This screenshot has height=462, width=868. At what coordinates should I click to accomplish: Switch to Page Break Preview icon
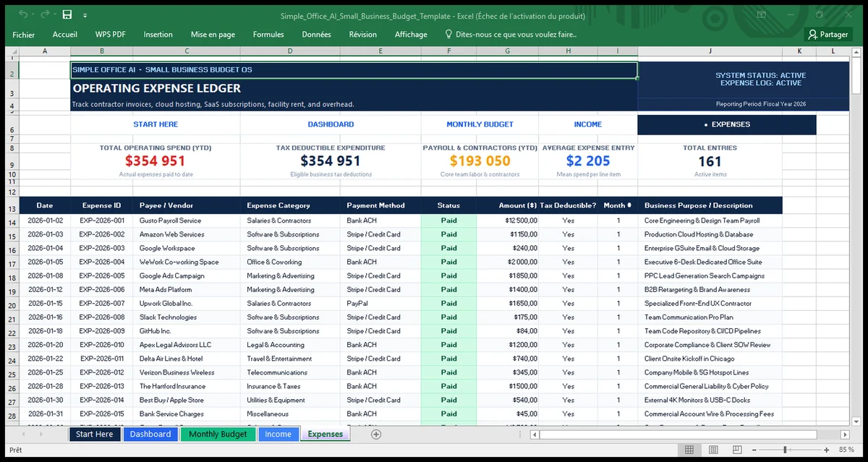point(739,450)
